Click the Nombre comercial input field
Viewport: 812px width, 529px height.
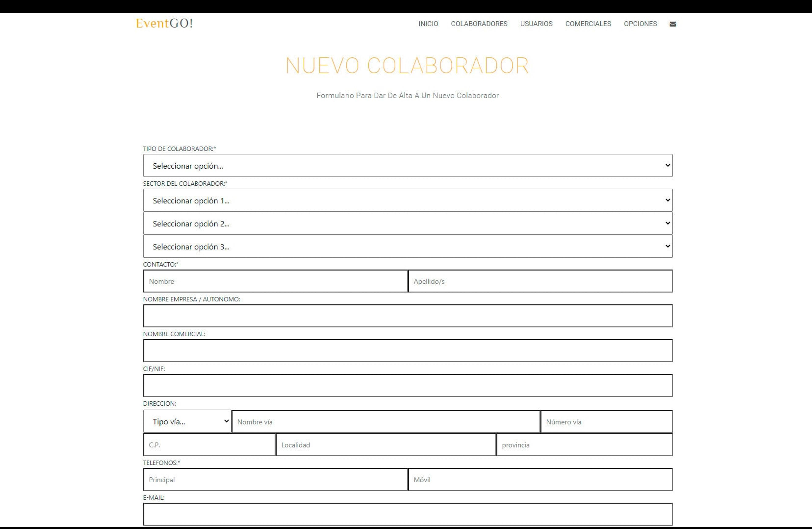[408, 351]
